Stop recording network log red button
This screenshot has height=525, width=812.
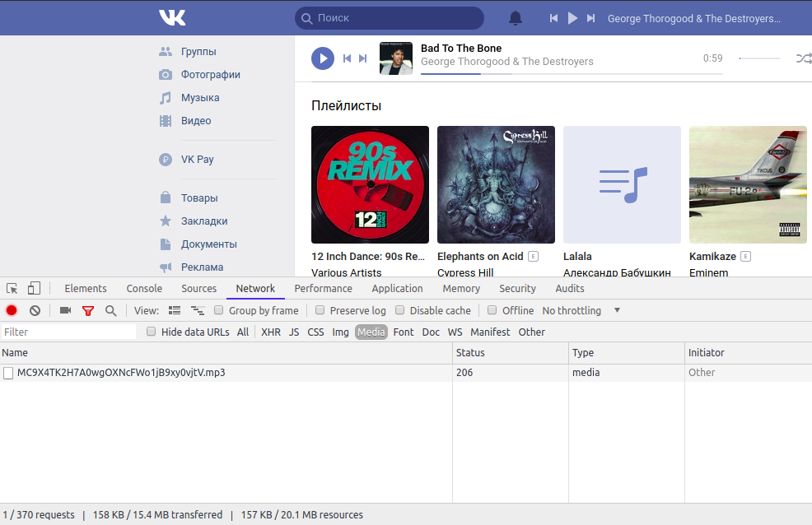coord(12,310)
